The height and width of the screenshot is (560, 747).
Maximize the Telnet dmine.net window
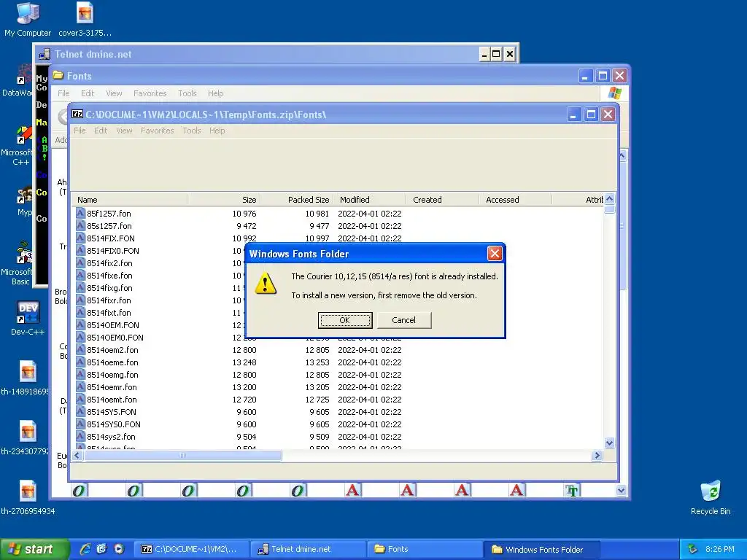496,54
